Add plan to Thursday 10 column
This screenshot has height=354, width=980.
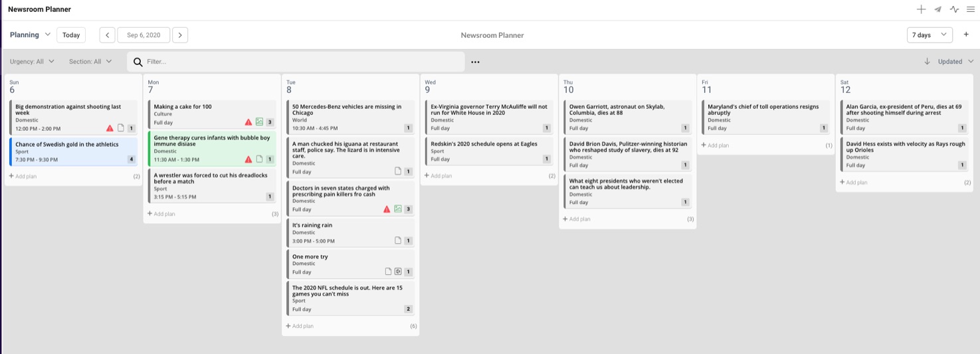click(x=576, y=219)
